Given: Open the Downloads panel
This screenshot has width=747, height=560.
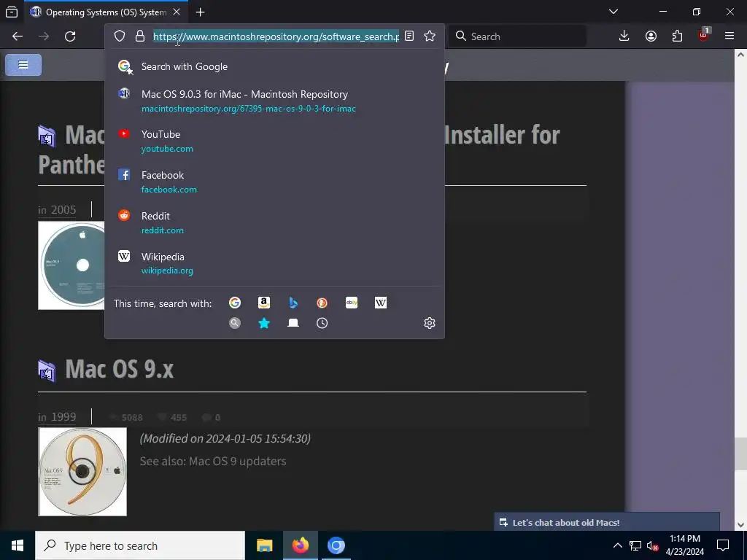Looking at the screenshot, I should (624, 36).
